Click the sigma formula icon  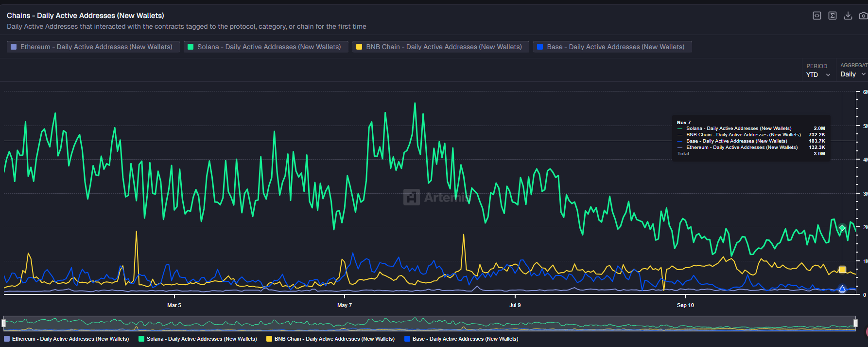[833, 16]
